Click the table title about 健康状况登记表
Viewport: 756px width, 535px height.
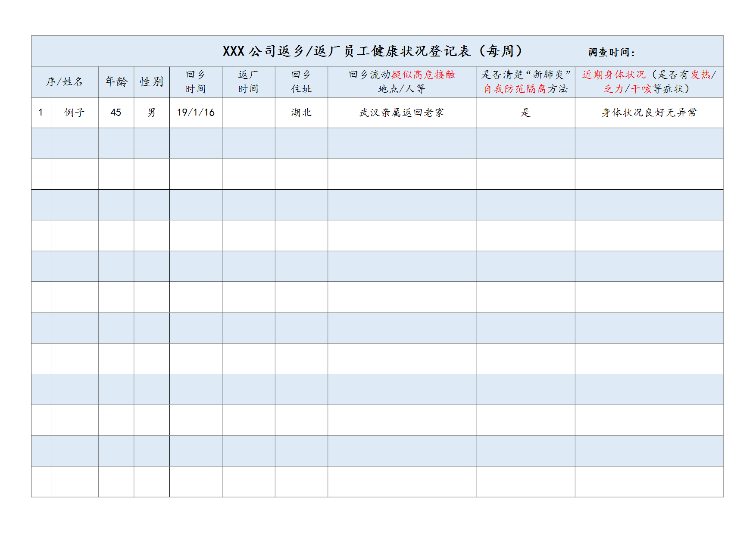(373, 51)
